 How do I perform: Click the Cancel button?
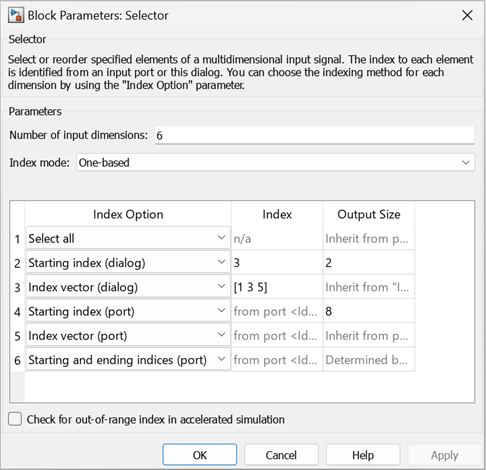281,455
